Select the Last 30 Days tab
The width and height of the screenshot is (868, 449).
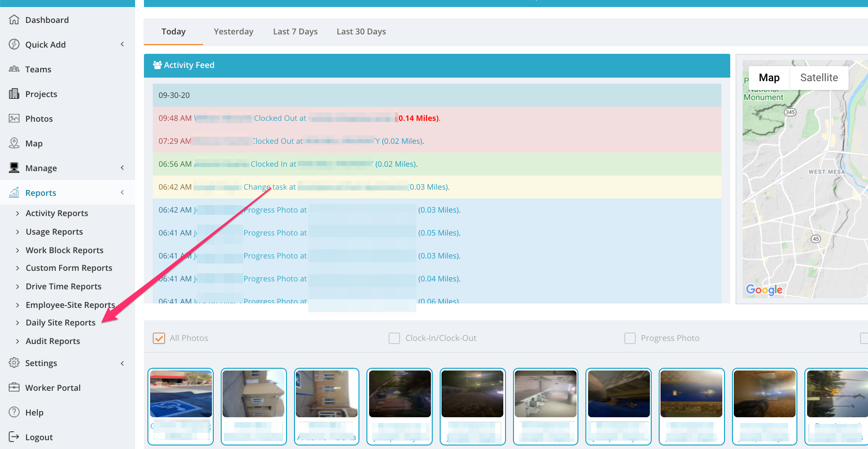pos(361,32)
